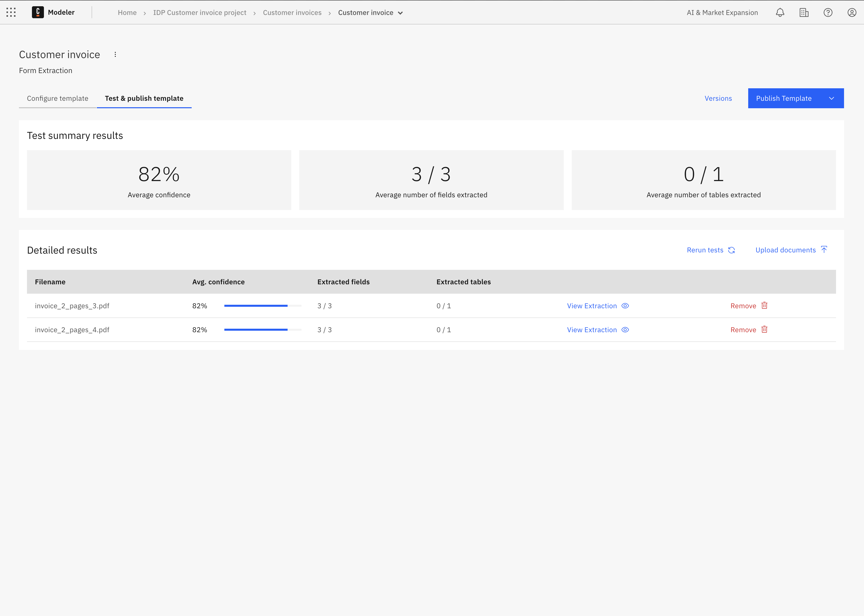Screen dimensions: 864x616
Task: Click the 82% Average confidence card
Action: click(159, 180)
